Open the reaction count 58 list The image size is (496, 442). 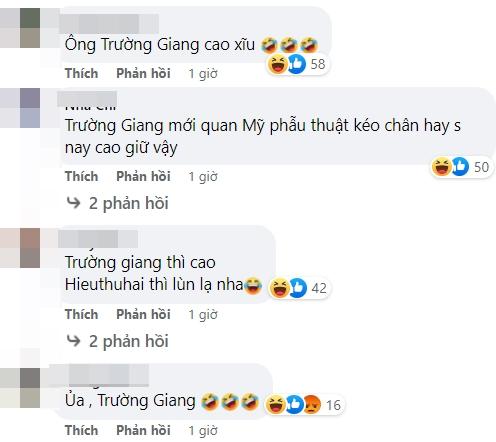click(x=318, y=64)
